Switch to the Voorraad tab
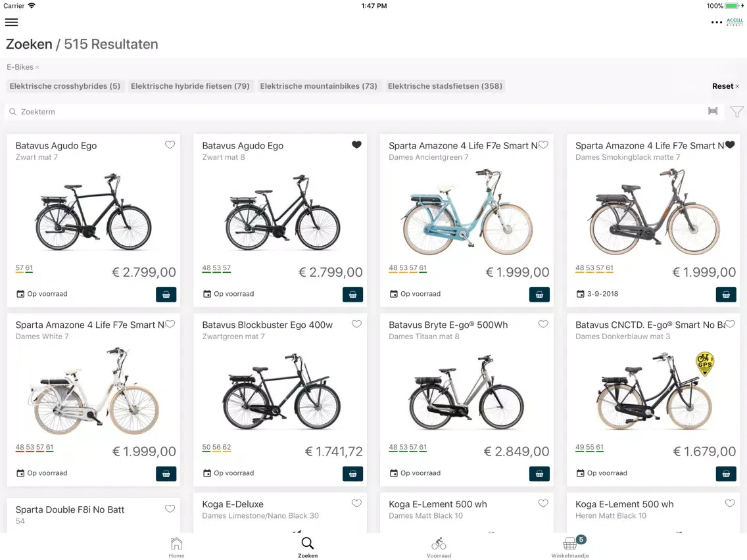The width and height of the screenshot is (747, 560). point(439,548)
